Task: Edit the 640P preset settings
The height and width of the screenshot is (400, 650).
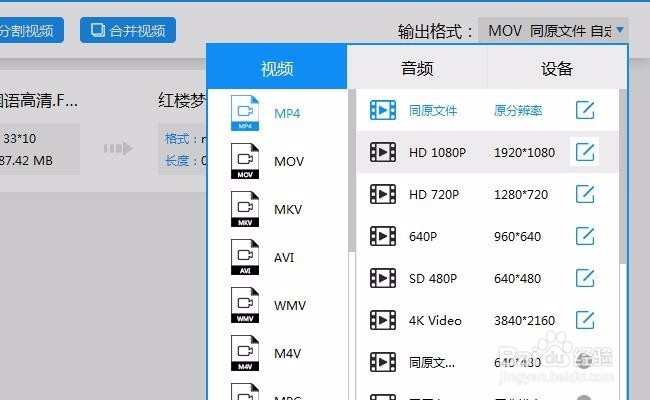Action: click(x=585, y=236)
